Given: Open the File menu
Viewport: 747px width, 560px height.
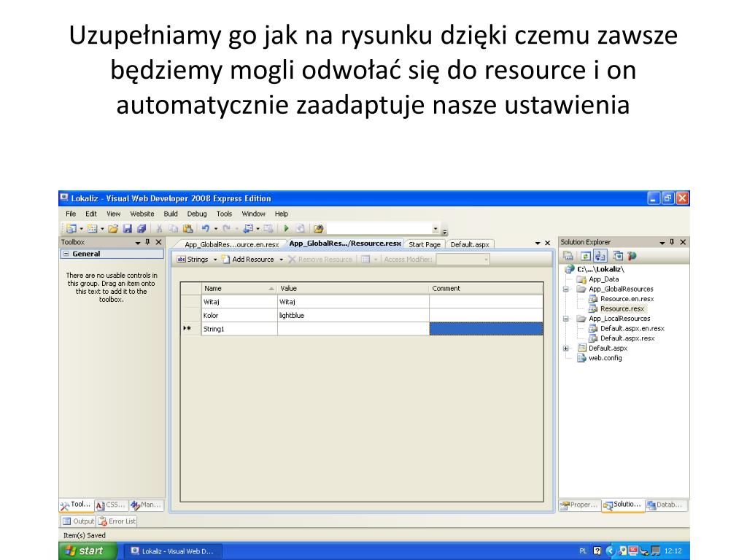Looking at the screenshot, I should point(71,214).
